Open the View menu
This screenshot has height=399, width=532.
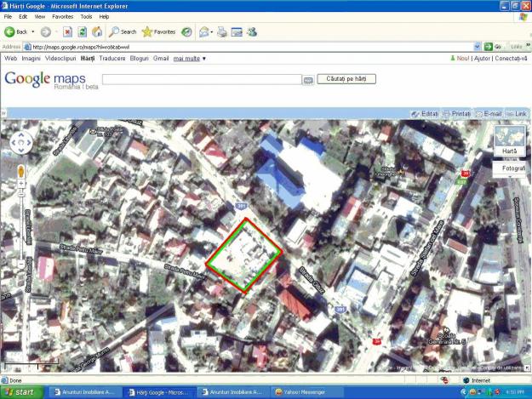coord(40,17)
